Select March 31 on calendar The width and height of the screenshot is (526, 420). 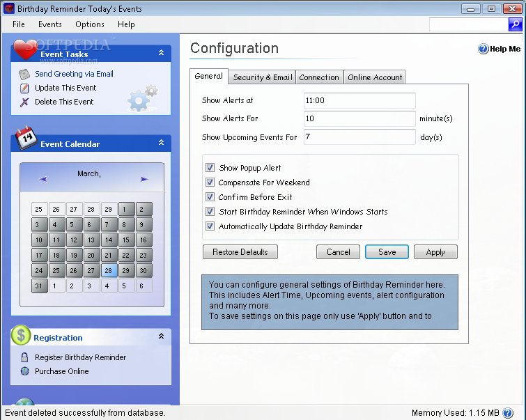click(x=39, y=286)
